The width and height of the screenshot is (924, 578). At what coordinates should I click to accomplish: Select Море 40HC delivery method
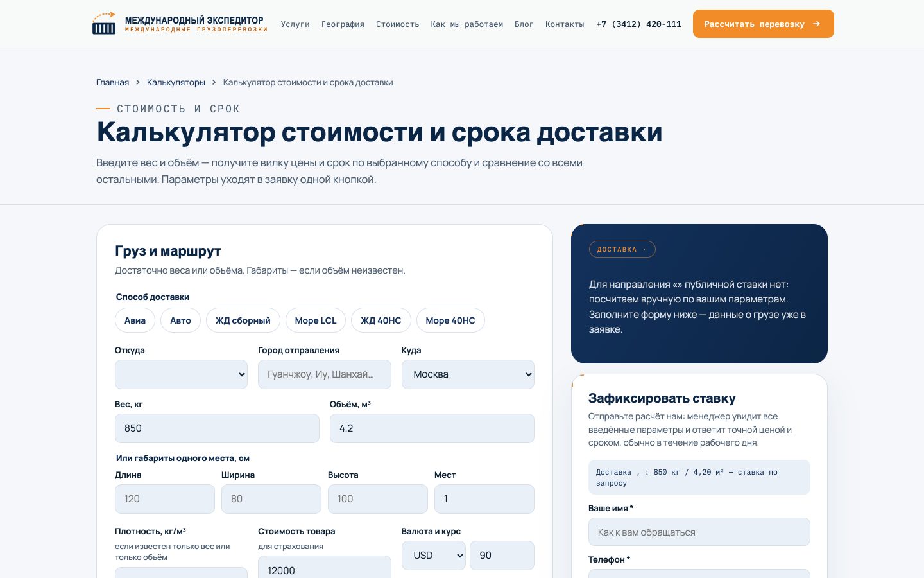[x=450, y=320]
